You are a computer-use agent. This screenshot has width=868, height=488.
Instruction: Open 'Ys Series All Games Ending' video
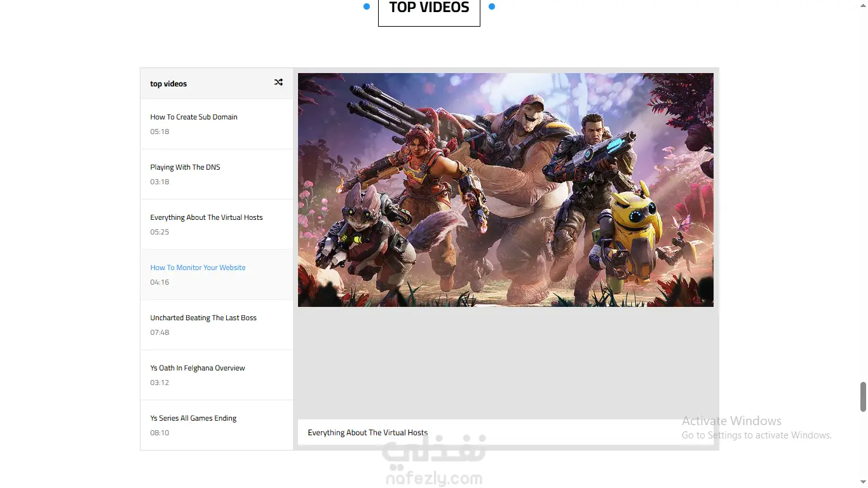tap(217, 425)
